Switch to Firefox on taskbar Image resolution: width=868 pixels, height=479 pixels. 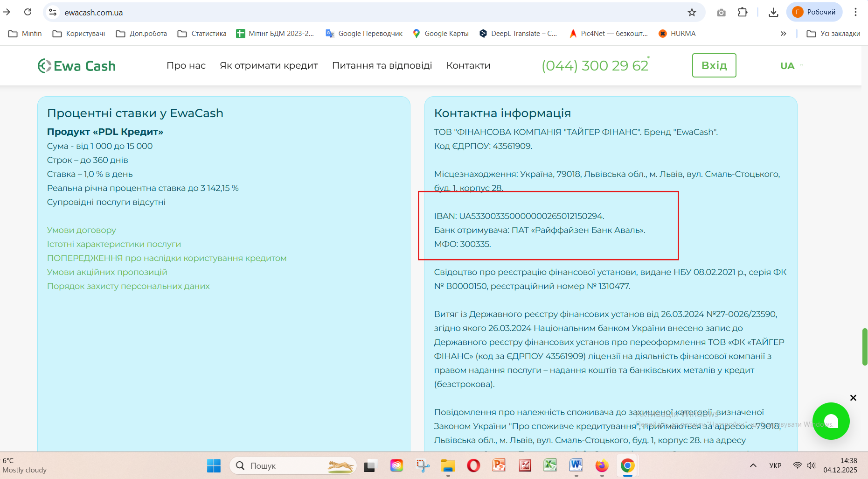[602, 465]
